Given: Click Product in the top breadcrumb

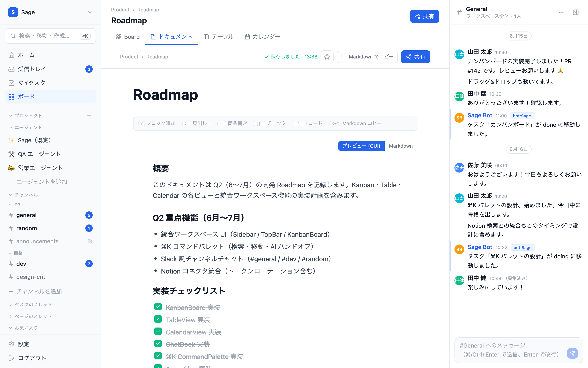Looking at the screenshot, I should pos(120,10).
